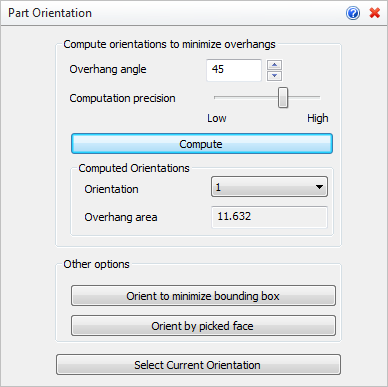Click the Computed Orientations group title
The width and height of the screenshot is (388, 387).
click(x=134, y=168)
